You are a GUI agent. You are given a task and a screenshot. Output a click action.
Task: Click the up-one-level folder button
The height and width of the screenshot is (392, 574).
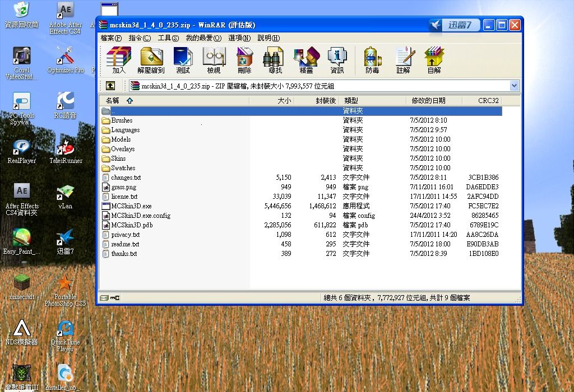(110, 86)
